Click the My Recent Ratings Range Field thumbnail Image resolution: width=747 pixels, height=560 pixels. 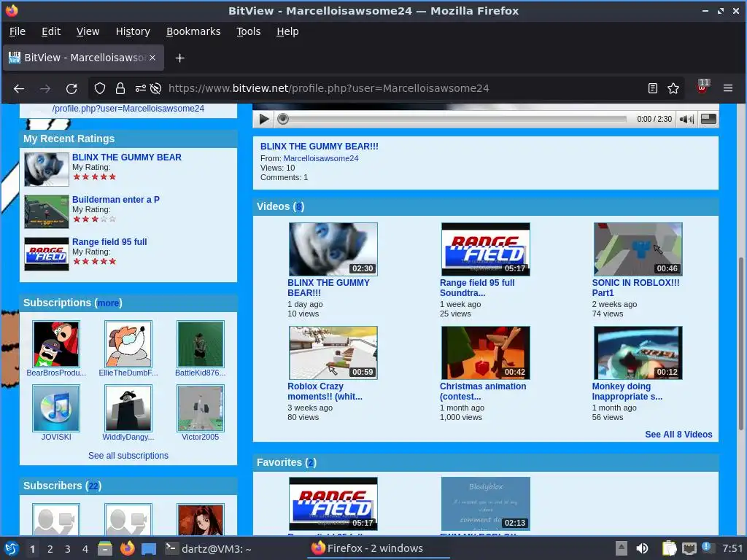coord(47,254)
